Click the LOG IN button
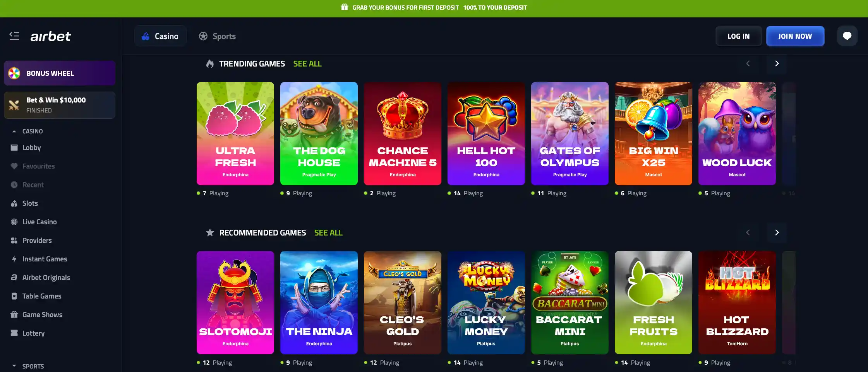This screenshot has width=868, height=372. [738, 36]
